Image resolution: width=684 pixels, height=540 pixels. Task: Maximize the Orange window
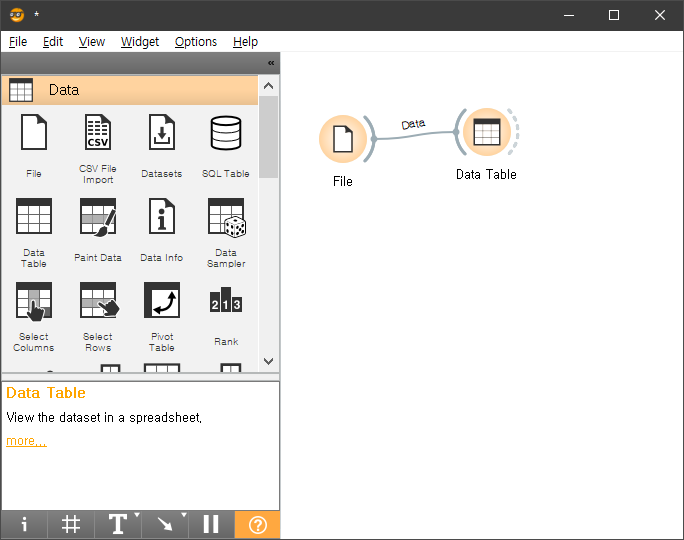[x=614, y=15]
